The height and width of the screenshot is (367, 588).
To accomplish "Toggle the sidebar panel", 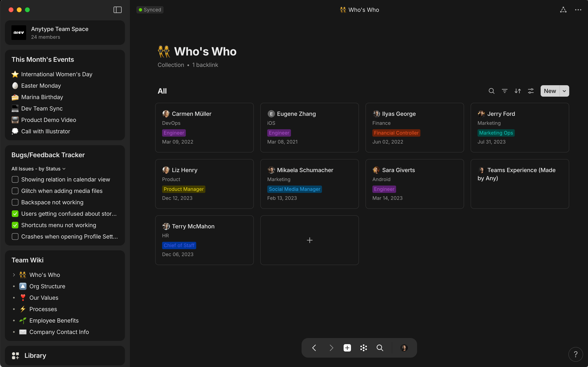I will pyautogui.click(x=117, y=10).
